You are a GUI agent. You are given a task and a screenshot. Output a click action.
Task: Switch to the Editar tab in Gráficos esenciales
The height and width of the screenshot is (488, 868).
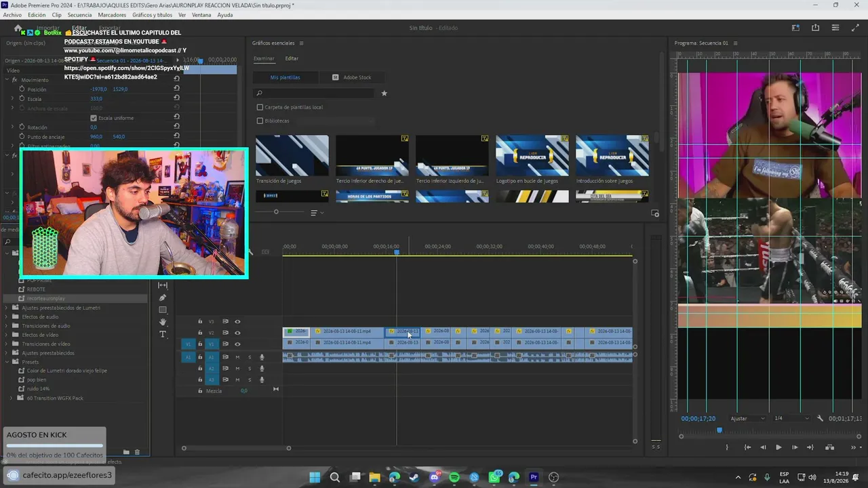click(292, 59)
